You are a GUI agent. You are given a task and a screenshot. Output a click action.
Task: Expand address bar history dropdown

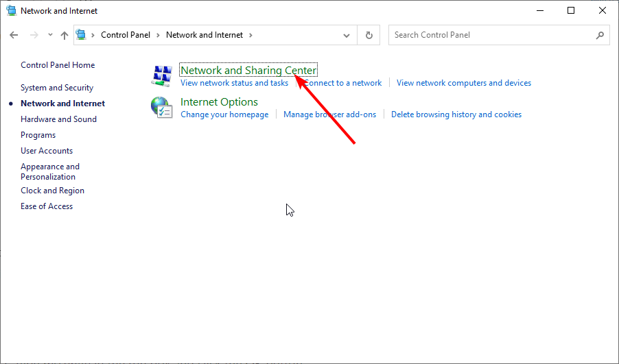(346, 35)
